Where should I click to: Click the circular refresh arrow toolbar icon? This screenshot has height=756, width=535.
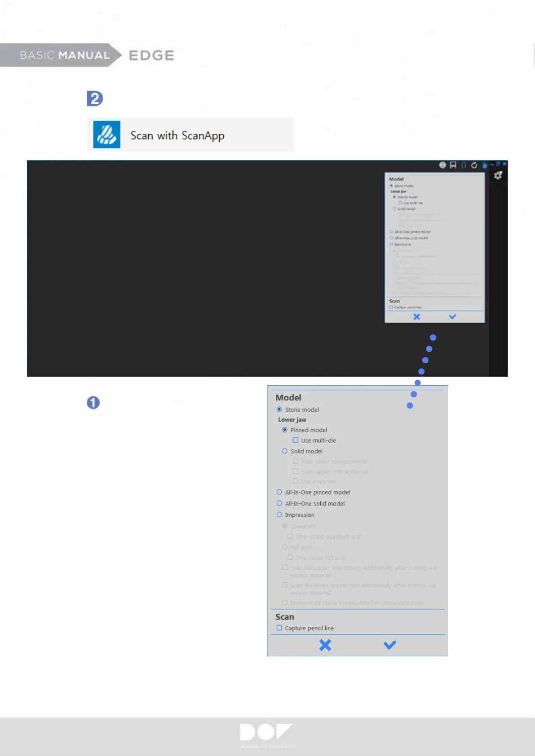click(474, 165)
